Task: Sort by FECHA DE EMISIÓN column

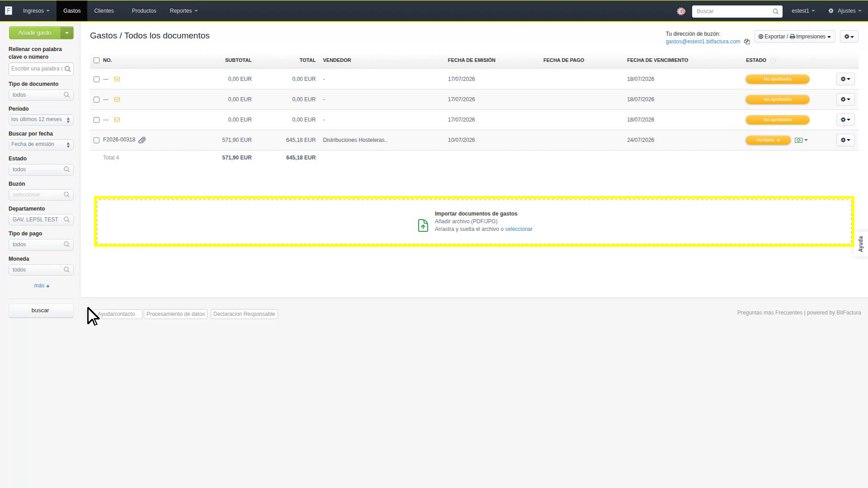Action: coord(472,60)
